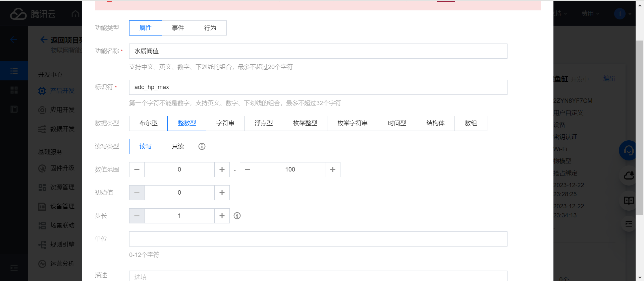644x281 pixels.
Task: Increase the maximum value range with plus
Action: point(333,169)
